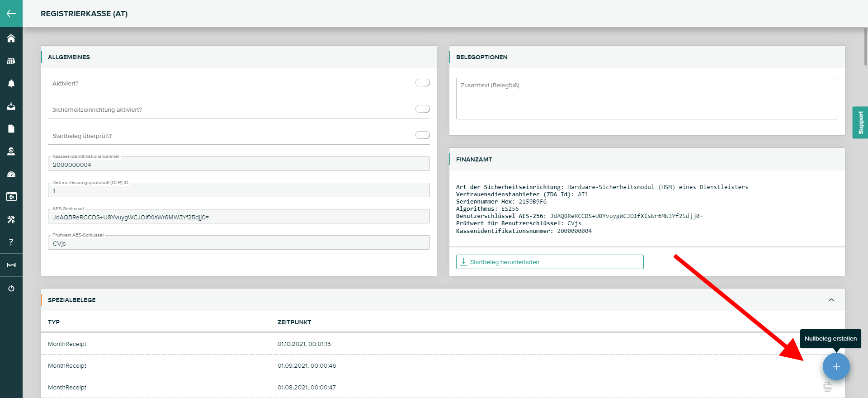Open the inbox download tray icon
Viewport: 868px width, 398px height.
click(11, 106)
